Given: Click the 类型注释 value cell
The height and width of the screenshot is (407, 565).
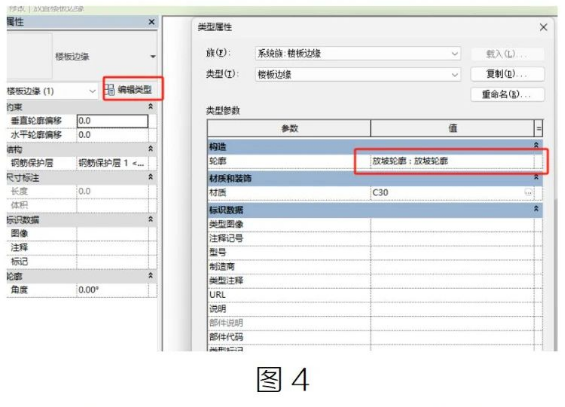Looking at the screenshot, I should (453, 281).
